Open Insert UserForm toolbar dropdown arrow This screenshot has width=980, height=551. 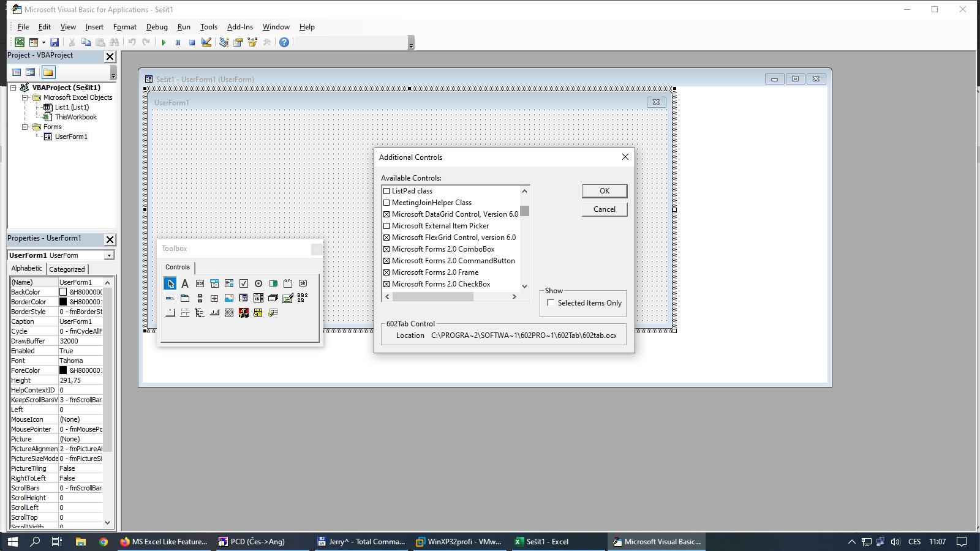[43, 42]
